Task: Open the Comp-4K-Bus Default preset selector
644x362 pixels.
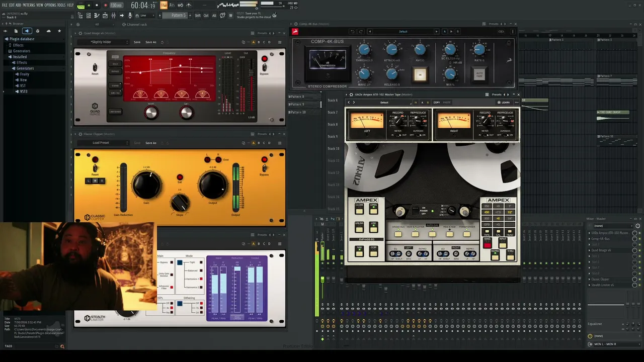Action: click(x=404, y=32)
